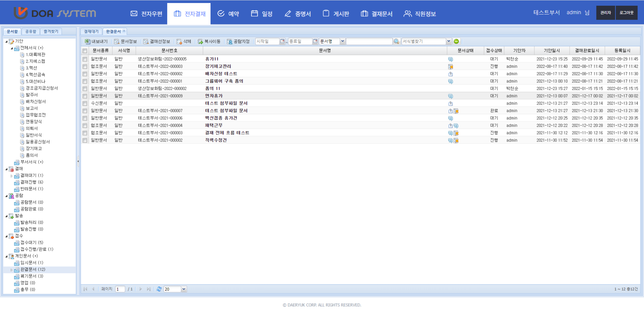644x314 pixels.
Task: Open the start date calendar picker
Action: click(x=282, y=41)
